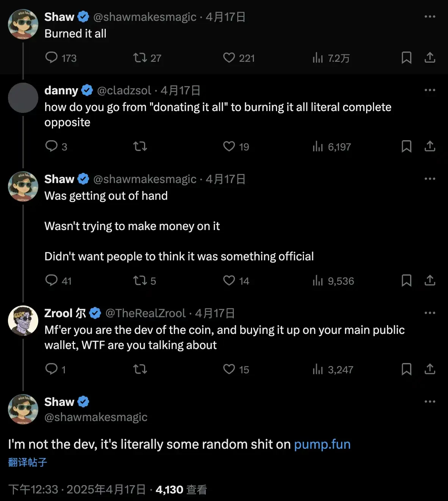Open the @TheRealZrool handle
Image resolution: width=448 pixels, height=501 pixels.
point(146,313)
